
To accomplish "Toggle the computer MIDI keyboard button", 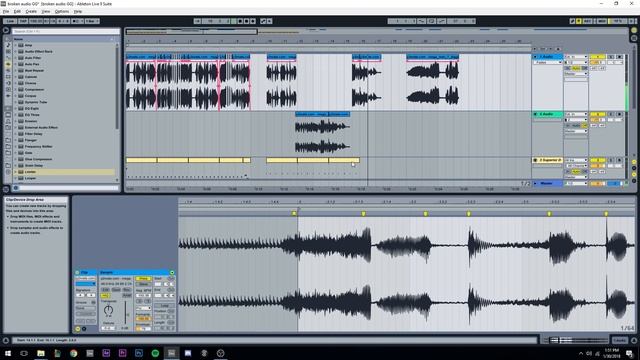I will pyautogui.click(x=578, y=21).
